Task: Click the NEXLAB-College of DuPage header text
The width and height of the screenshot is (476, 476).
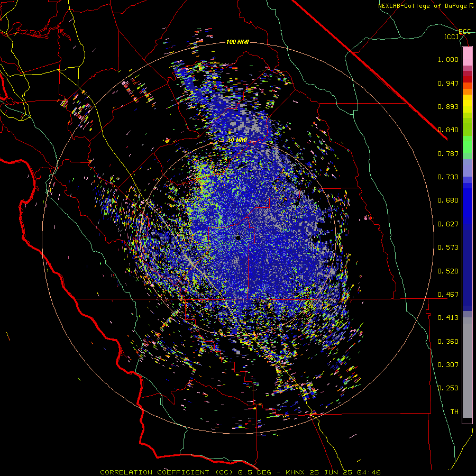Action: click(425, 6)
